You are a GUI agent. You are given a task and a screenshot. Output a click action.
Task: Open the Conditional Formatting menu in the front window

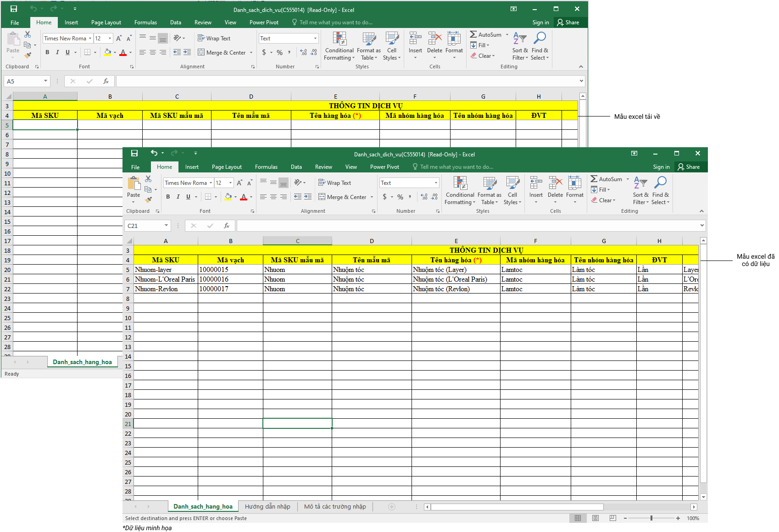click(x=460, y=190)
